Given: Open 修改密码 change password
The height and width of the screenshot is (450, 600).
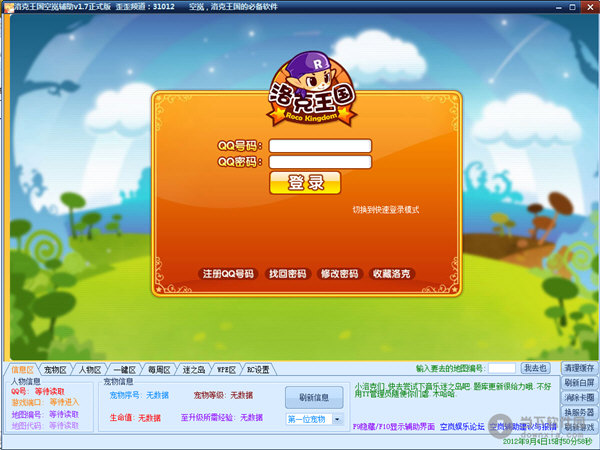Looking at the screenshot, I should coord(338,274).
